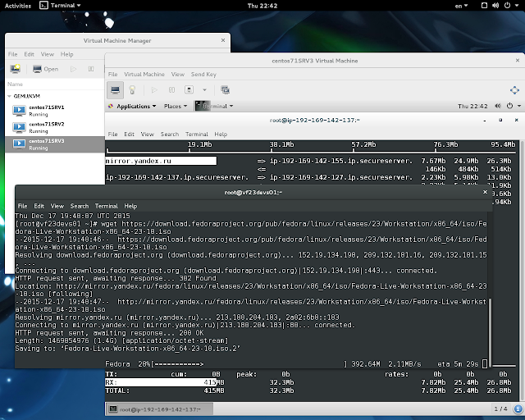This screenshot has height=420, width=525.
Task: Open Help menu in guest terminal
Action: point(221,135)
